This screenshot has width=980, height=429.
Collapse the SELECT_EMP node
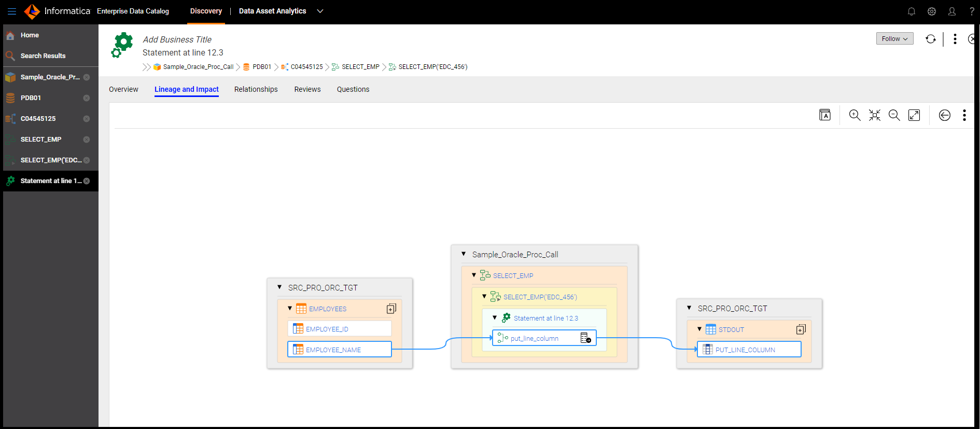pos(474,275)
